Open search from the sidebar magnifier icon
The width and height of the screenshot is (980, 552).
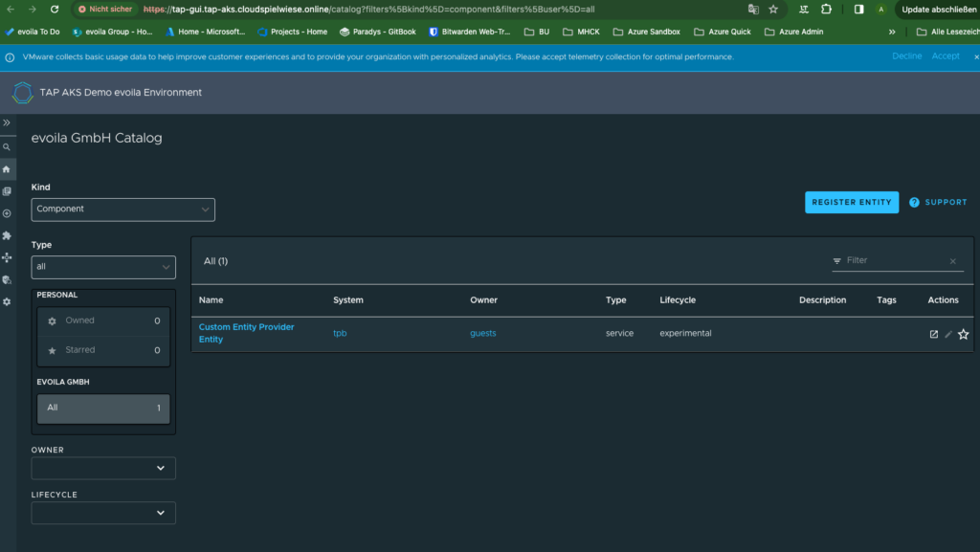7,147
